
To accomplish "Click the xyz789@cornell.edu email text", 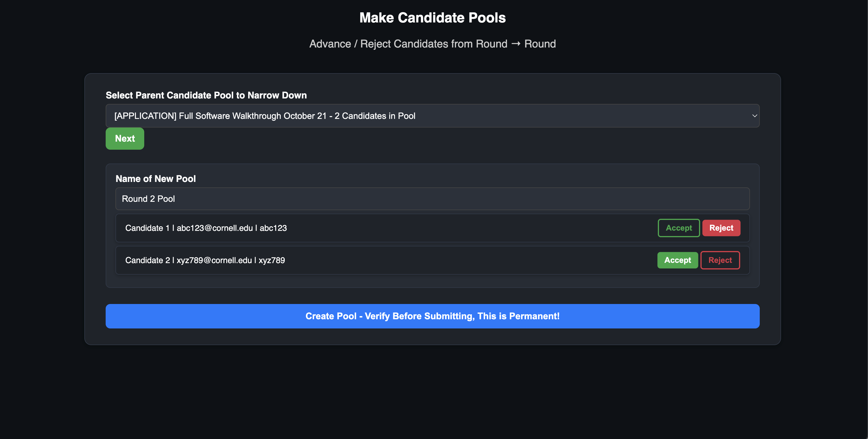I will click(214, 260).
